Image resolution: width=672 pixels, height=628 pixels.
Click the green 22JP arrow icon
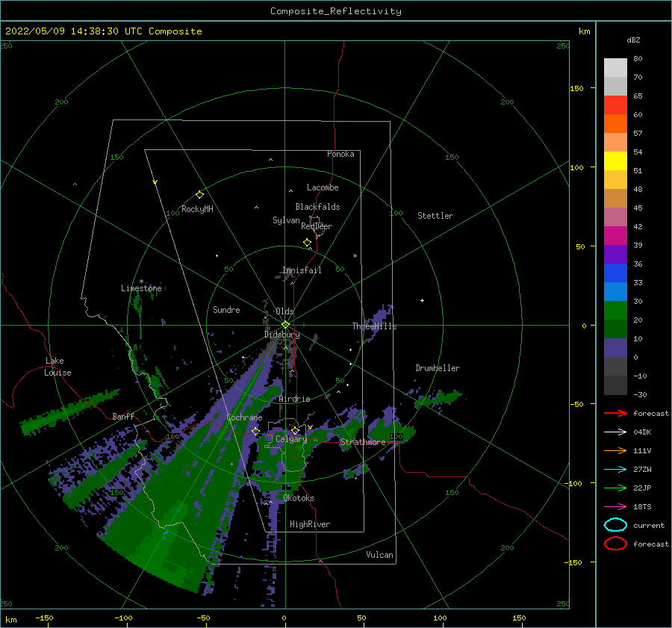point(615,488)
